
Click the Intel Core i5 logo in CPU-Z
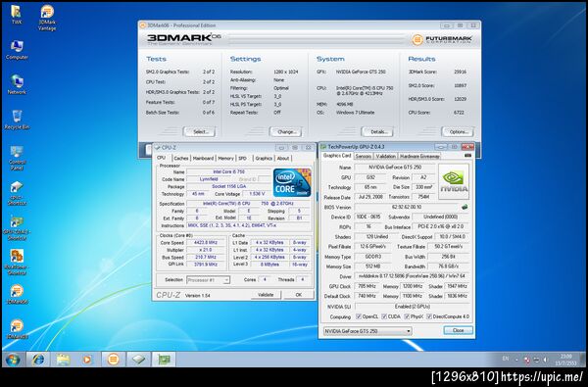292,182
